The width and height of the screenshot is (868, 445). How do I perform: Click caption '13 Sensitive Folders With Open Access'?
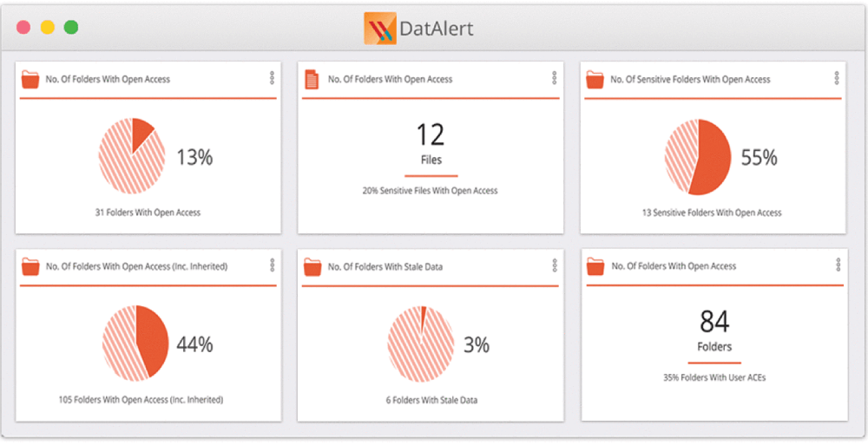pos(712,213)
